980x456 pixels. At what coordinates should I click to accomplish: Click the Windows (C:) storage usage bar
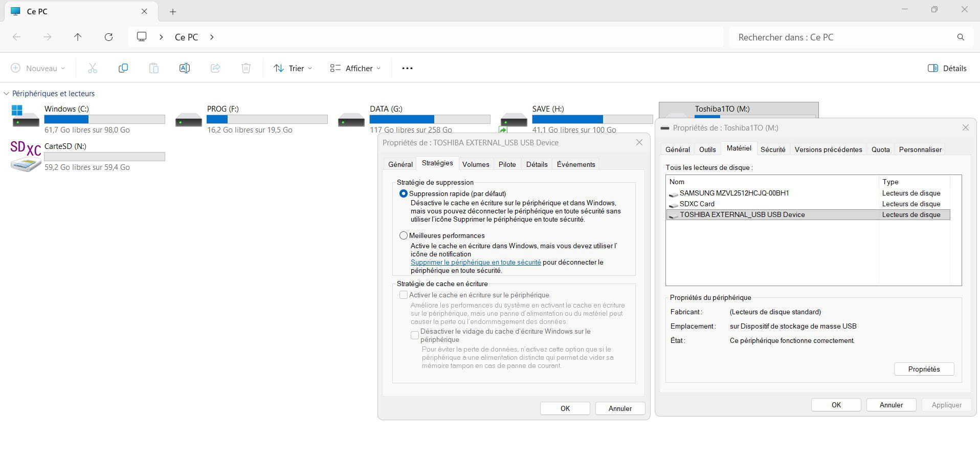click(104, 119)
